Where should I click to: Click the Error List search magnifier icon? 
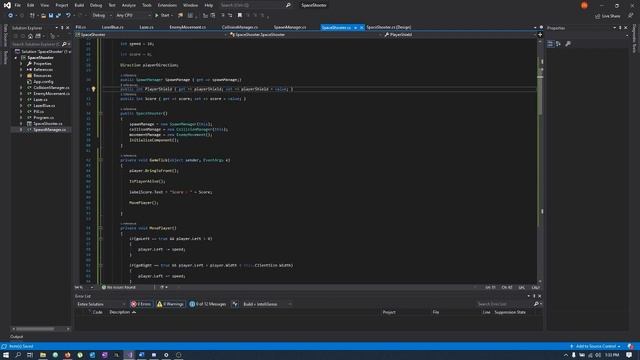click(536, 304)
